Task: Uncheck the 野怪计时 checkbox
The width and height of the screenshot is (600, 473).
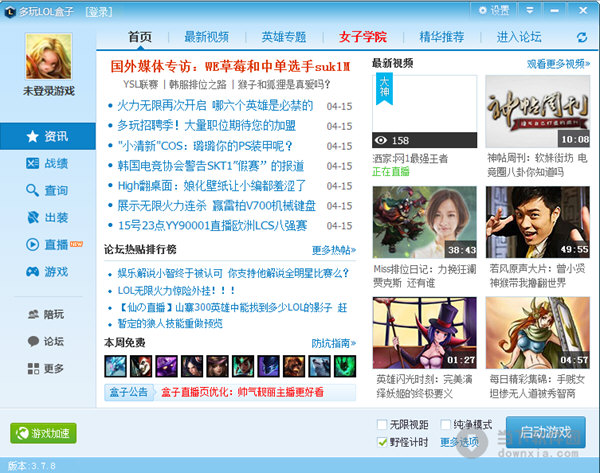Action: [x=382, y=442]
